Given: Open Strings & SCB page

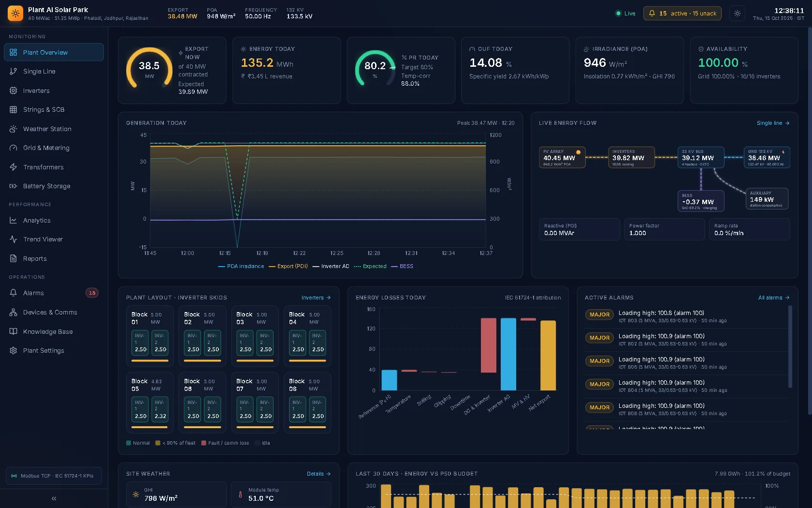Looking at the screenshot, I should pyautogui.click(x=54, y=110).
